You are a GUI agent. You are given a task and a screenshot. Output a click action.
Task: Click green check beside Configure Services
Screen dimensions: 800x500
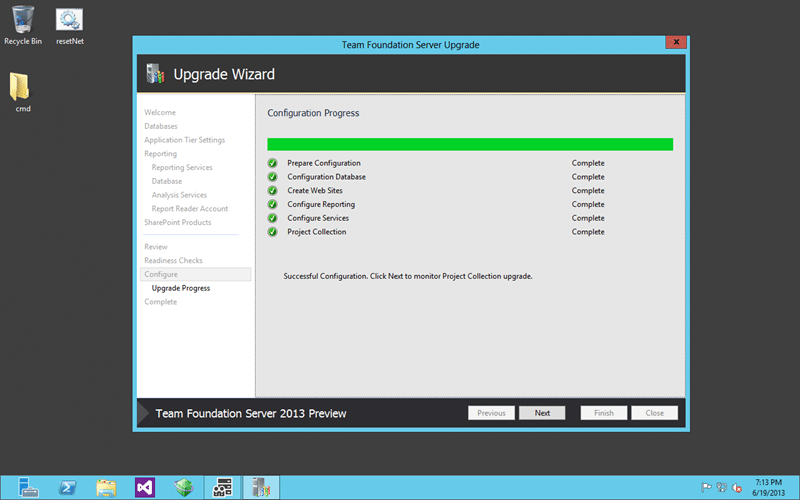(272, 218)
